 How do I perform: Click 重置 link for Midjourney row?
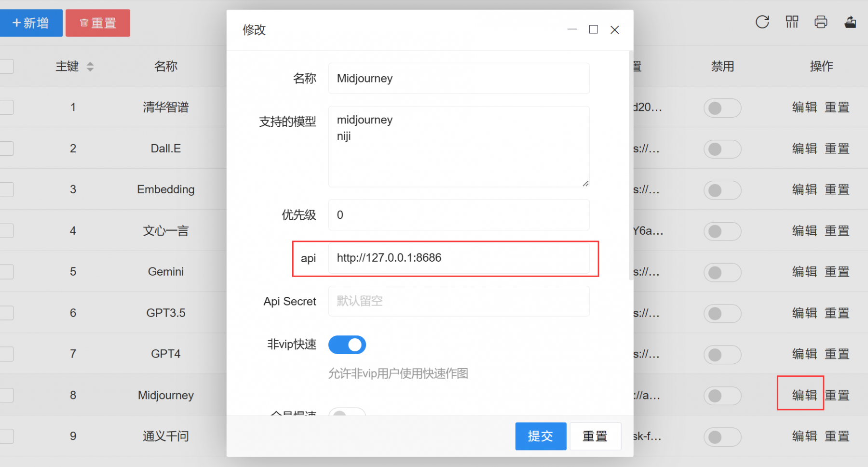837,395
